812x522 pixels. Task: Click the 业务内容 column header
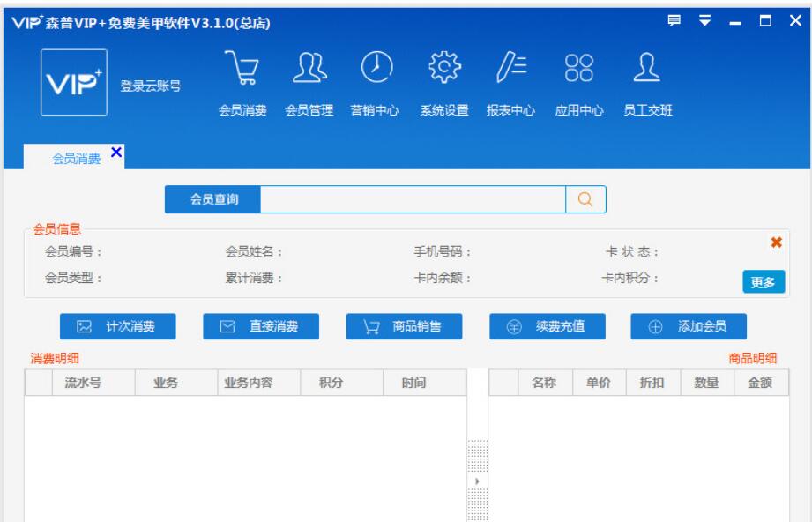pyautogui.click(x=259, y=383)
